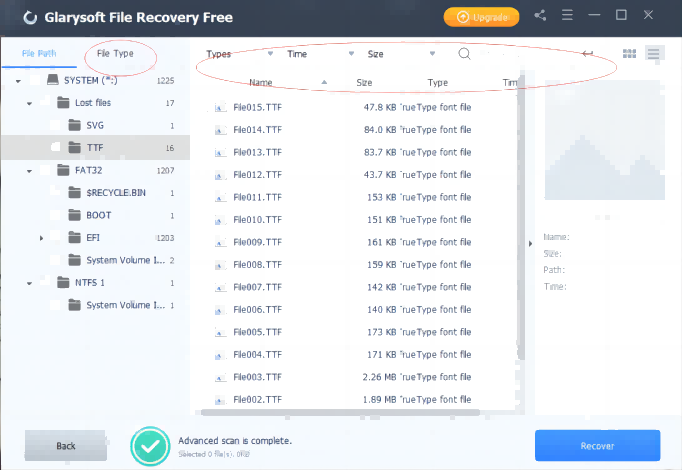Select the SYSTEM drive icon
Image resolution: width=682 pixels, height=470 pixels.
(53, 80)
